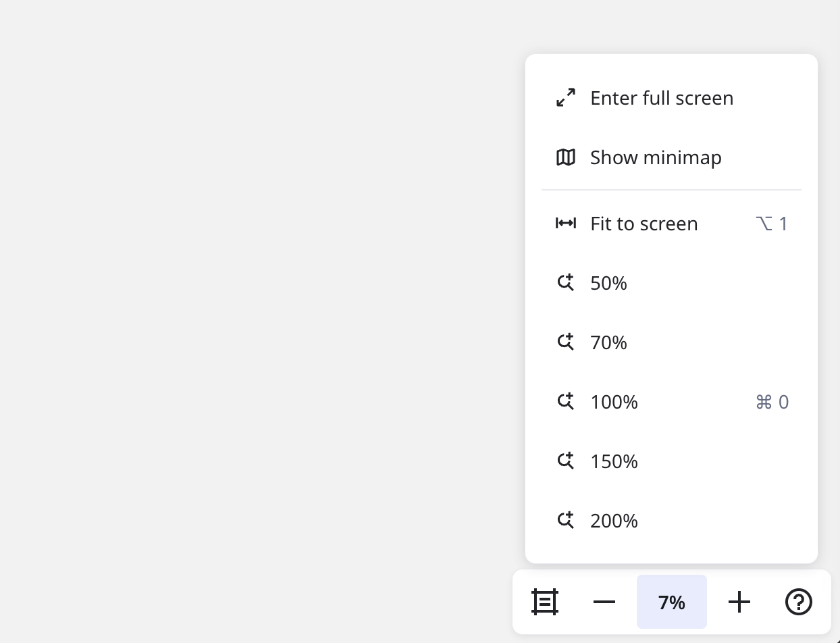Zoom out with the minus button
This screenshot has width=840, height=643.
click(604, 602)
